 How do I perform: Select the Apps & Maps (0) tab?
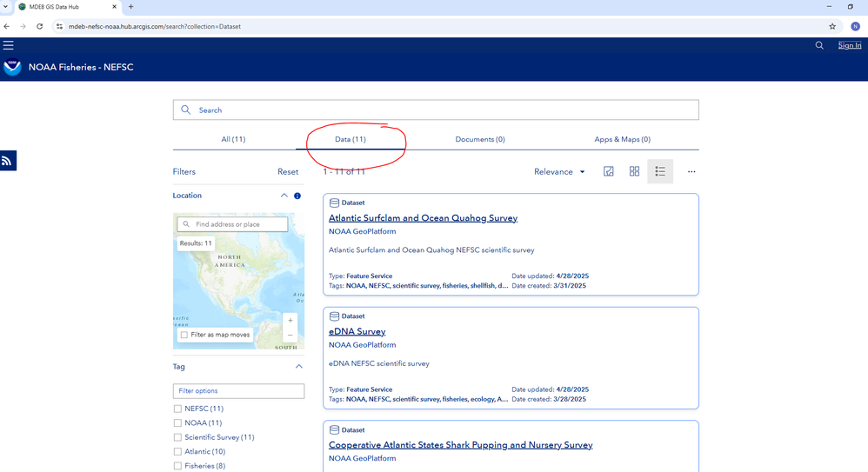click(x=622, y=139)
